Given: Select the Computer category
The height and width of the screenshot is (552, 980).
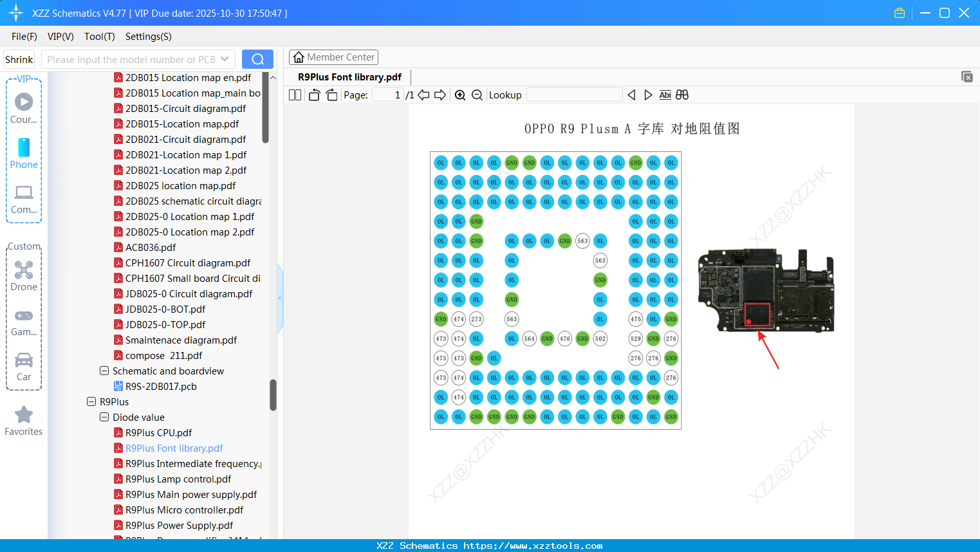Looking at the screenshot, I should (24, 199).
